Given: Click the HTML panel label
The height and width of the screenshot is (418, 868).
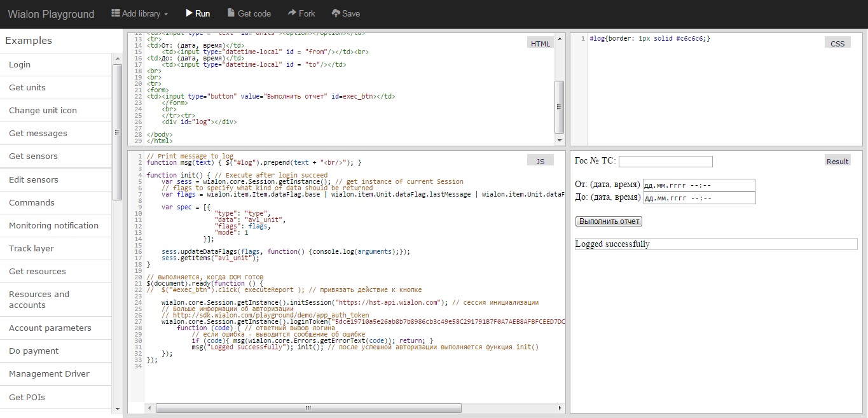Looking at the screenshot, I should [x=540, y=43].
